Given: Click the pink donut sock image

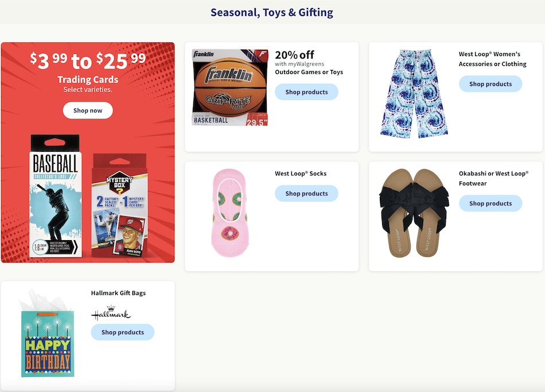Looking at the screenshot, I should pyautogui.click(x=229, y=213).
